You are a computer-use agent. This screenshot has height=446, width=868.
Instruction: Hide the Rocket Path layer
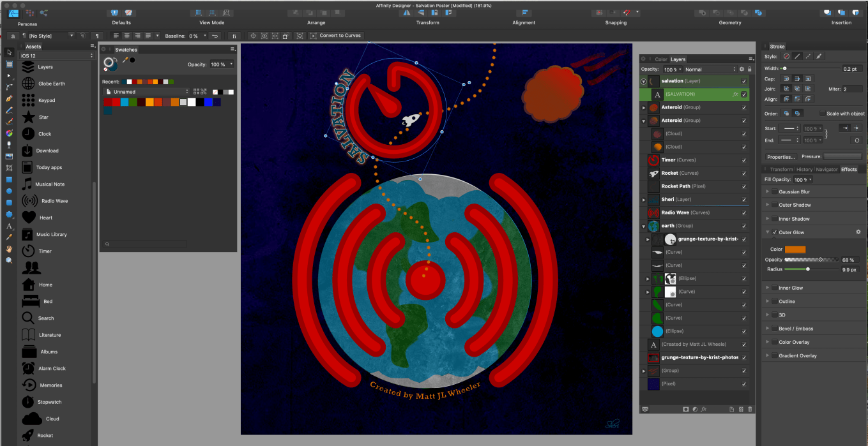coord(744,186)
